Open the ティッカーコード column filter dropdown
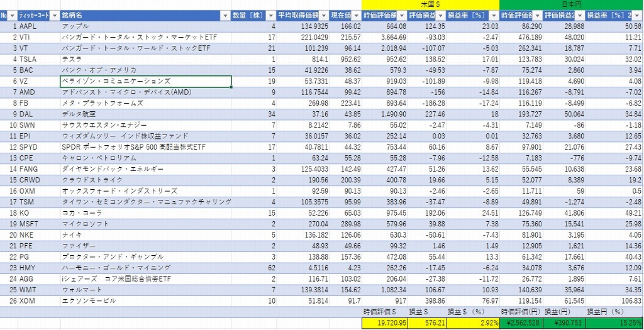Image resolution: width=644 pixels, height=330 pixels. [x=55, y=16]
